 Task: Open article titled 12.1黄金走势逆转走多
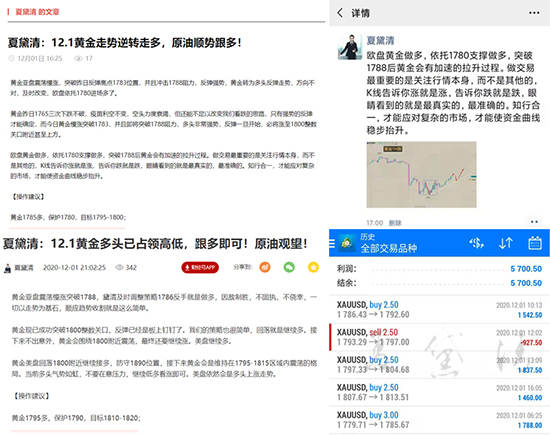(x=125, y=43)
